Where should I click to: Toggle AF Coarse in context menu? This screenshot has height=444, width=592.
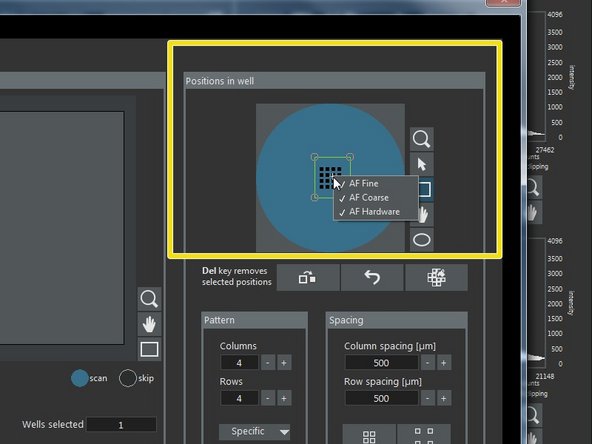point(376,197)
